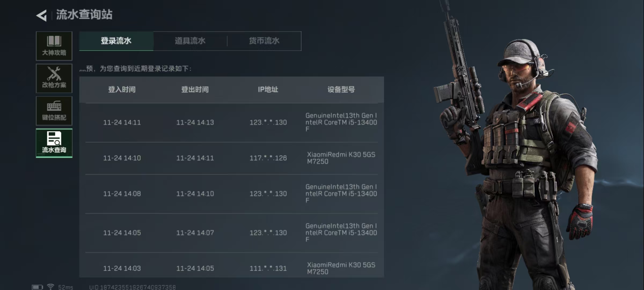
Task: Click the IP地址 column header
Action: pyautogui.click(x=268, y=89)
